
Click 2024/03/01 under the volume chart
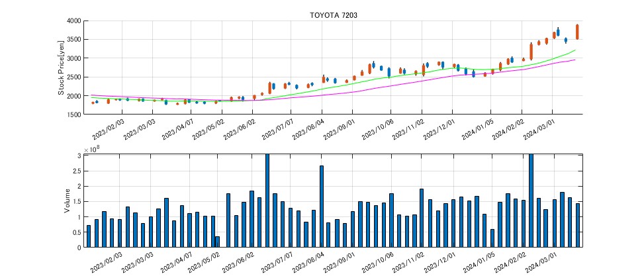pos(540,262)
